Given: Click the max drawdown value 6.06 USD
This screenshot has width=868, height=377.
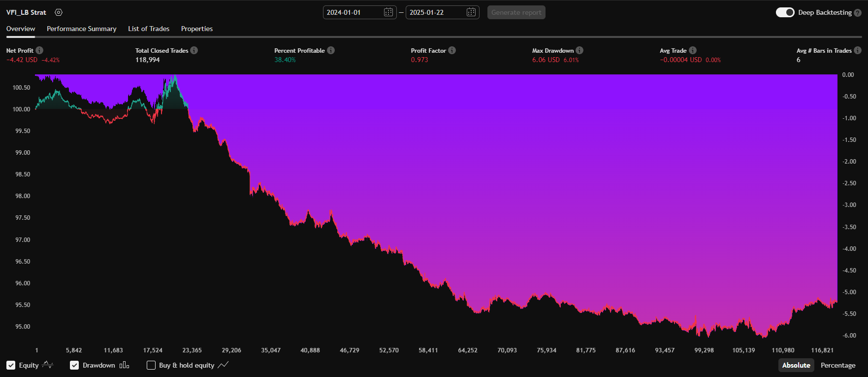Looking at the screenshot, I should point(546,60).
